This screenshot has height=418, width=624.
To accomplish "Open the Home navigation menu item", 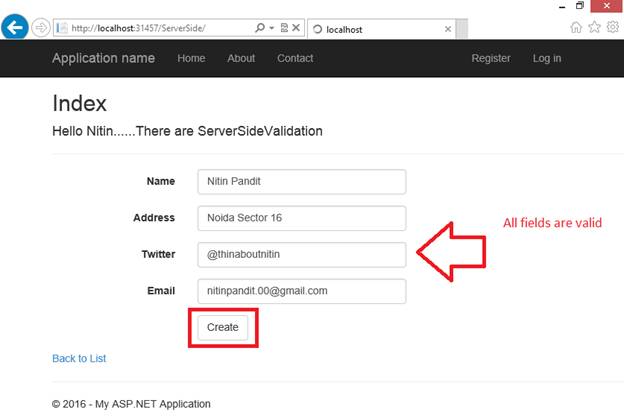I will (191, 58).
